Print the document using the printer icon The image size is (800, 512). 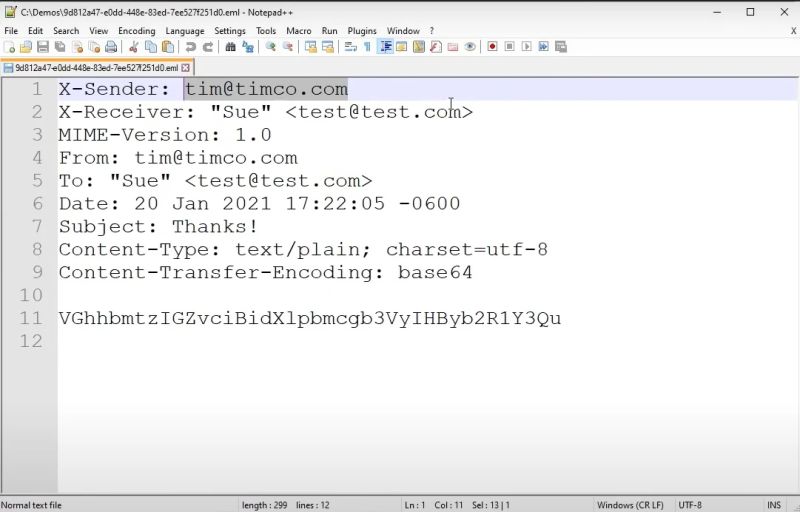(x=111, y=47)
